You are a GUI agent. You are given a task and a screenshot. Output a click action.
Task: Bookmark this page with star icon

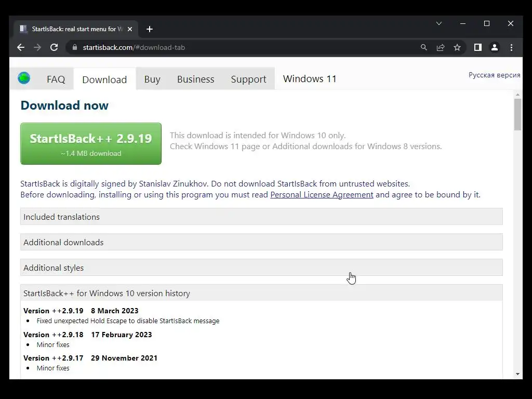click(457, 47)
